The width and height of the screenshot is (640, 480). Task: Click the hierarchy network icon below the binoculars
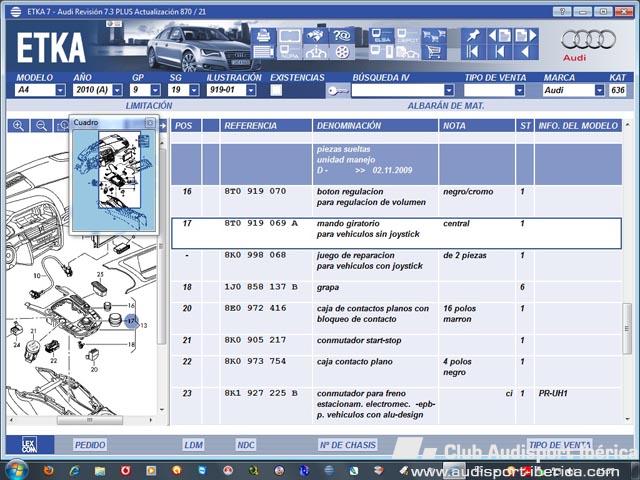click(x=315, y=52)
